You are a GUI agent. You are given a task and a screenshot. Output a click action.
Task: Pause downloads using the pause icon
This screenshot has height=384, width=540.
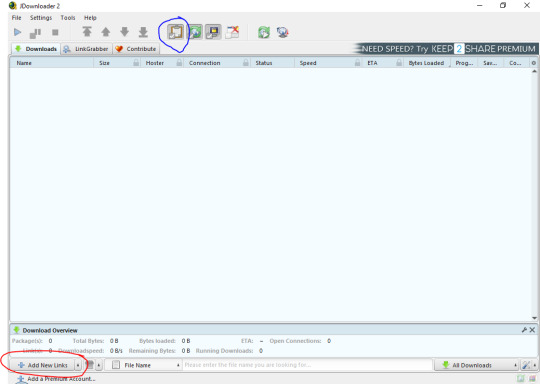[x=35, y=33]
